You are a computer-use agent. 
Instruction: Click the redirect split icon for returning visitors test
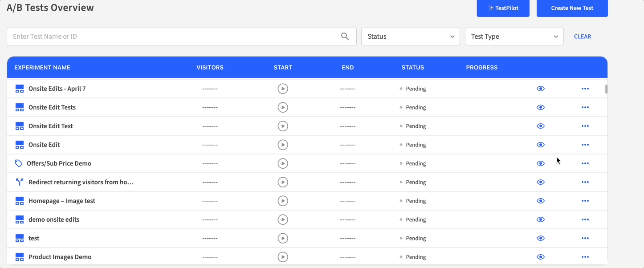(19, 182)
